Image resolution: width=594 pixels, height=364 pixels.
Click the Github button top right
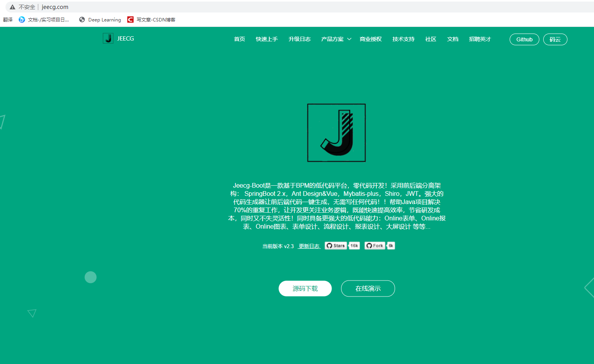pyautogui.click(x=524, y=39)
